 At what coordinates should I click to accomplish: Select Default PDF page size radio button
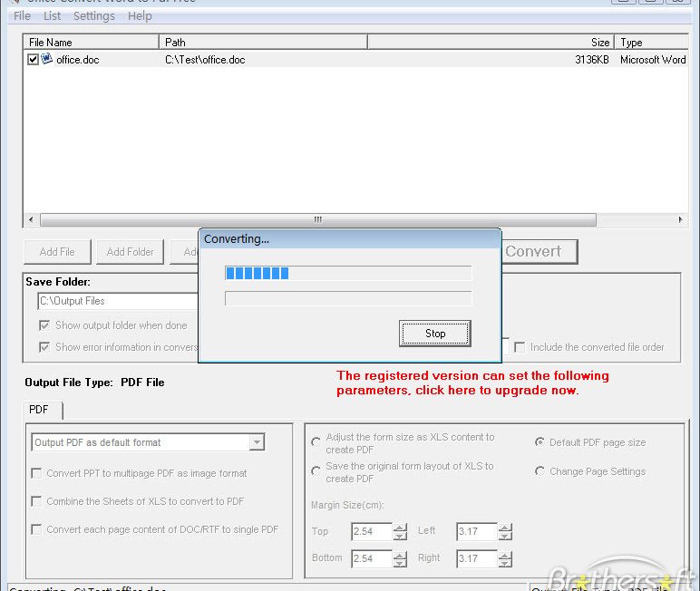[x=540, y=442]
